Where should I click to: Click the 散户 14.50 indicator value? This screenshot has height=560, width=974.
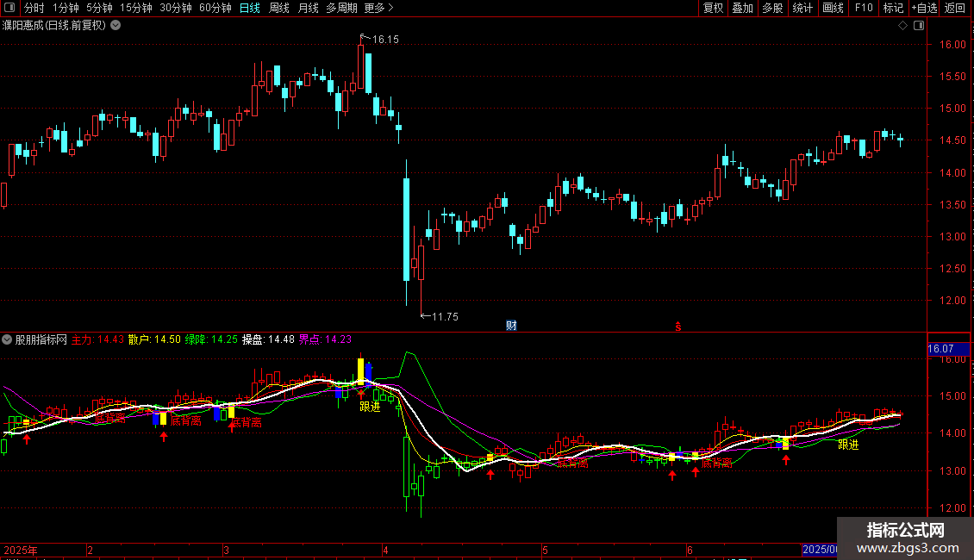pos(154,339)
